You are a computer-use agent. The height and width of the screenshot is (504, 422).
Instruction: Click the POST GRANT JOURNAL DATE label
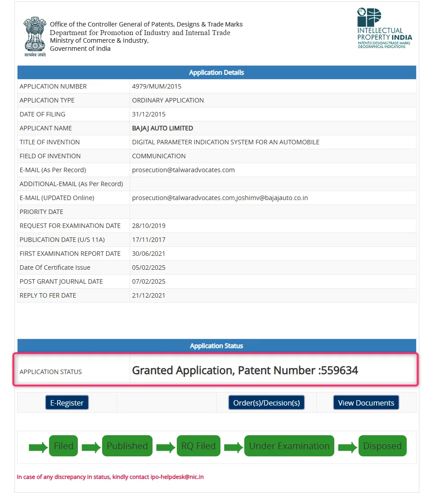[x=61, y=281]
